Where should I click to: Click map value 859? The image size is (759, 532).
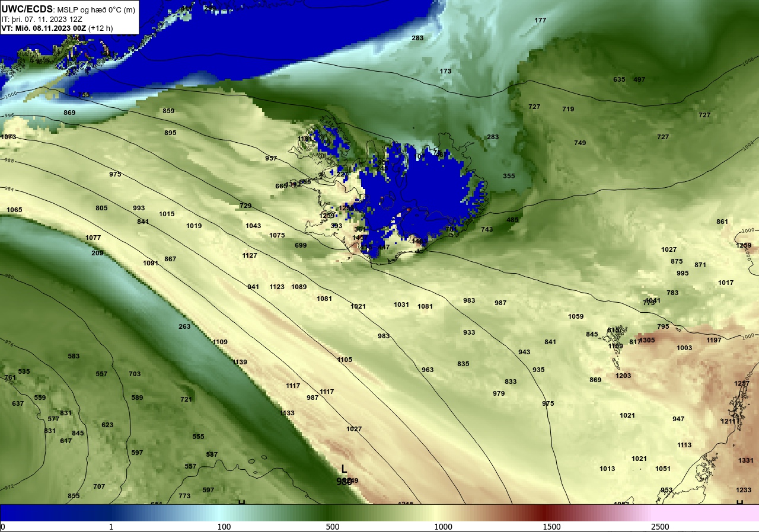168,111
